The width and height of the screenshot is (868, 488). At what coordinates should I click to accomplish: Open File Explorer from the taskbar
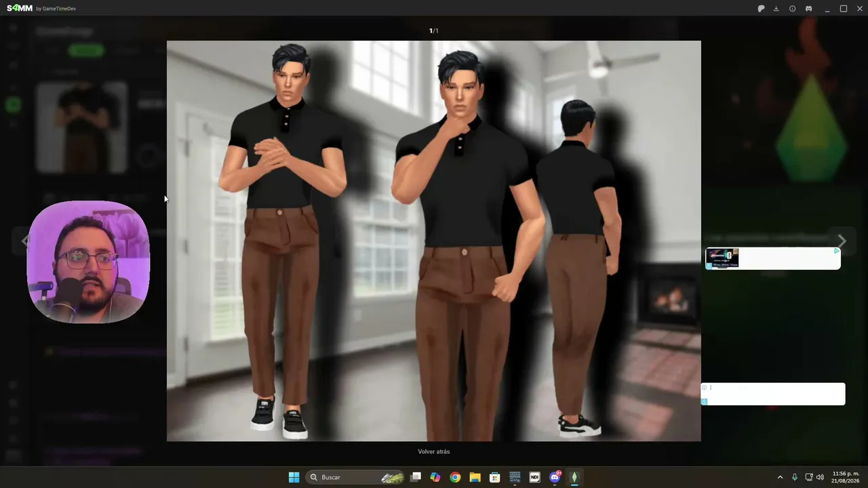coord(475,477)
